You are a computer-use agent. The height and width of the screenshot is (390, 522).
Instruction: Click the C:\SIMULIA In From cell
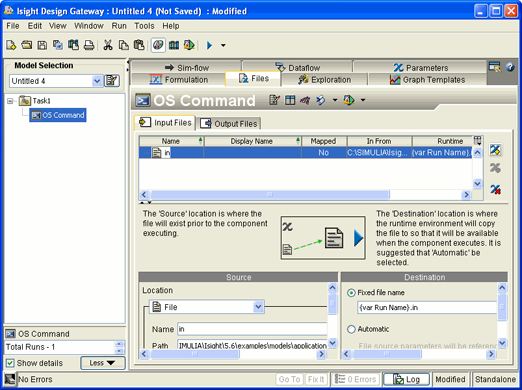pyautogui.click(x=379, y=153)
